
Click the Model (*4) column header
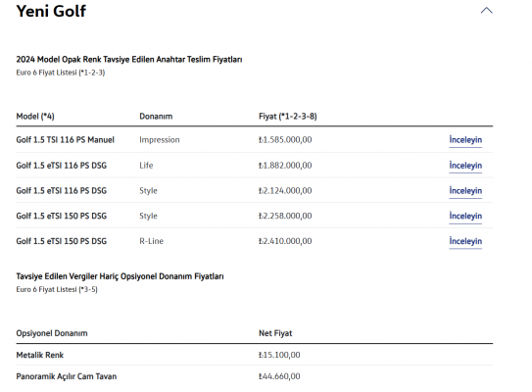35,117
